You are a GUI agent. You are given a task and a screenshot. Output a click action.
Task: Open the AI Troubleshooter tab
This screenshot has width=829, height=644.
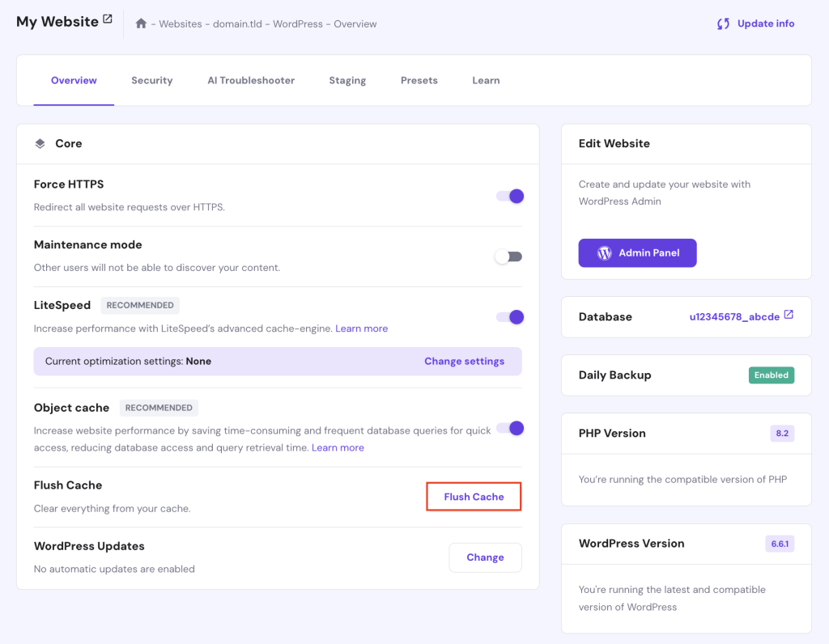[251, 80]
